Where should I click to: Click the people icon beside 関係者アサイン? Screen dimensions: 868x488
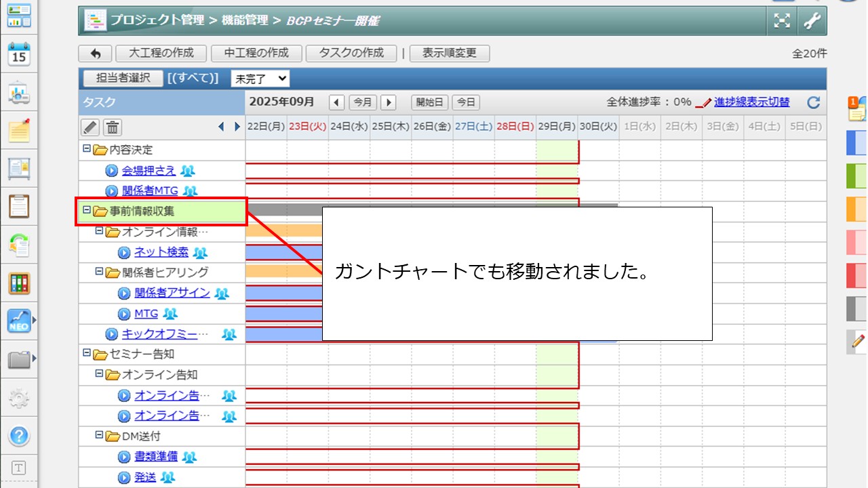click(x=222, y=293)
